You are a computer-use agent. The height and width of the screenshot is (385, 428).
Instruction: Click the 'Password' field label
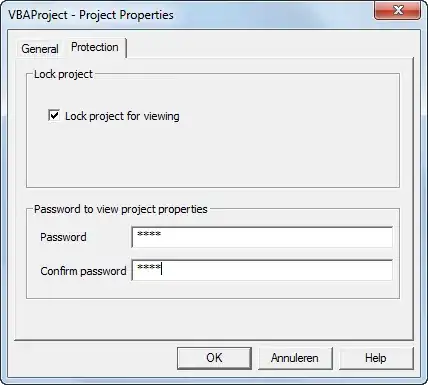pos(63,237)
